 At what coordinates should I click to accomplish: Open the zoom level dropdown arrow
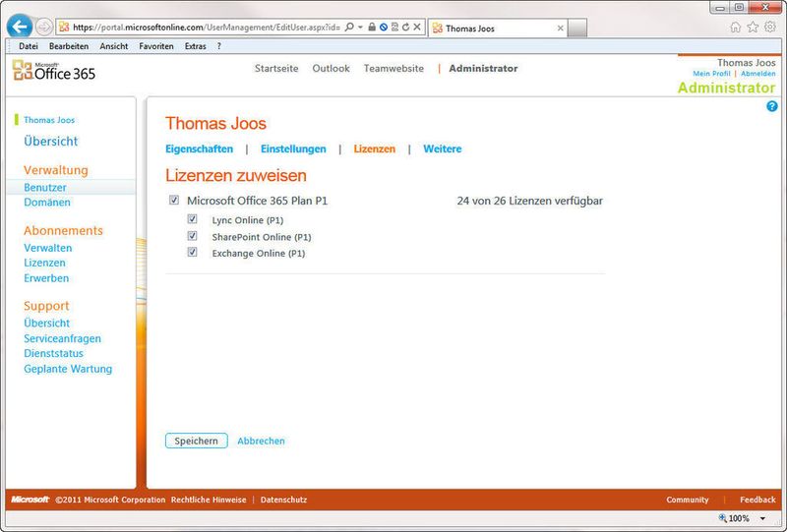pyautogui.click(x=763, y=518)
